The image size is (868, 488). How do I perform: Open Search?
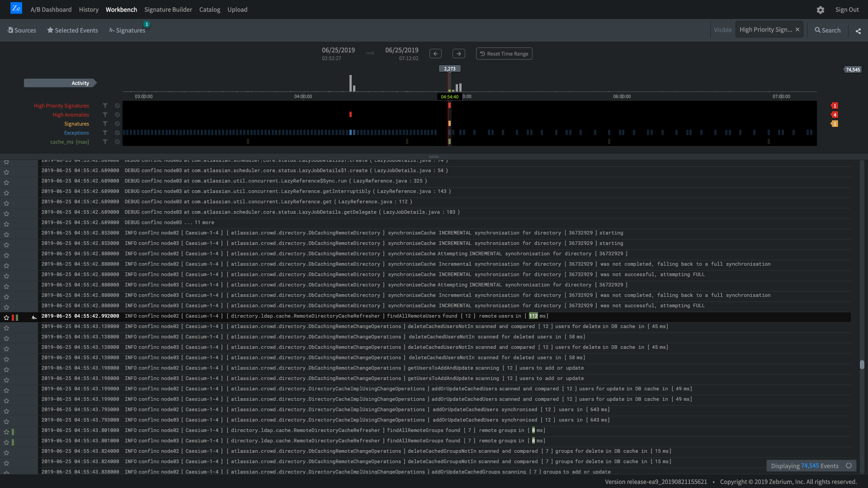click(828, 30)
